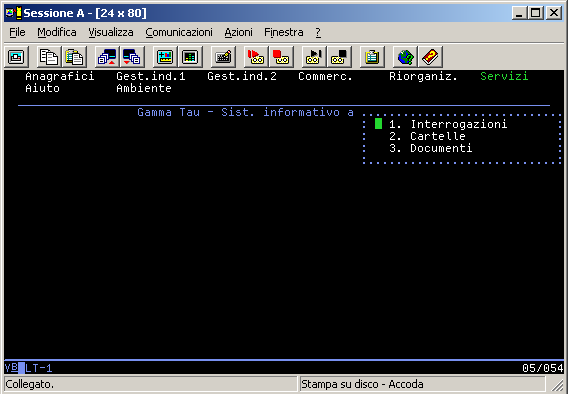568x394 pixels.
Task: Open the Comunicazioni menu
Action: pyautogui.click(x=179, y=32)
